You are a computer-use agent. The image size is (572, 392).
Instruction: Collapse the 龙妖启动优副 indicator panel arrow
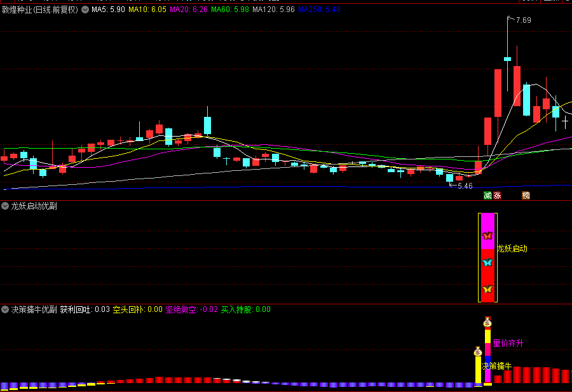[x=5, y=206]
